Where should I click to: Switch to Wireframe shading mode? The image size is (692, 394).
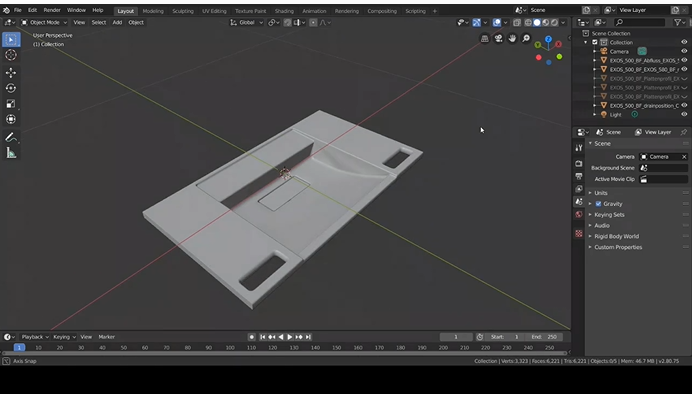528,23
